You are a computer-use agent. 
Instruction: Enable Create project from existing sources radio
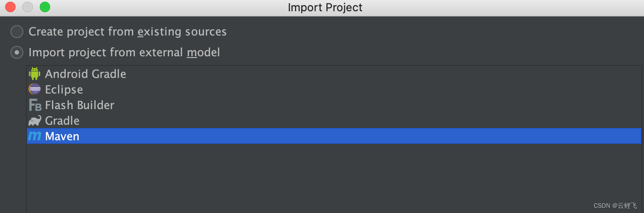(17, 32)
